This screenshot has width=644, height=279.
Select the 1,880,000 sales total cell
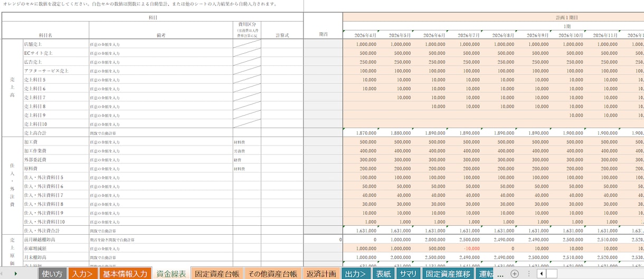point(394,133)
